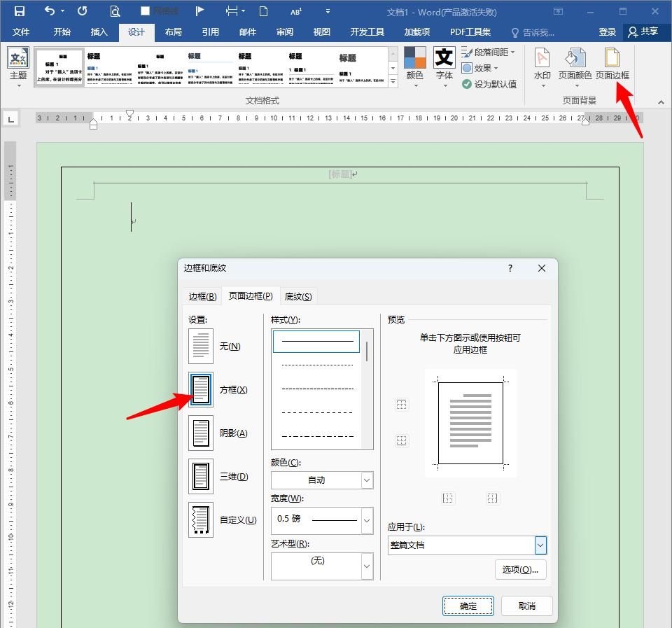The height and width of the screenshot is (628, 672).
Task: Switch to the 底纹 (Shading) tab
Action: point(298,295)
